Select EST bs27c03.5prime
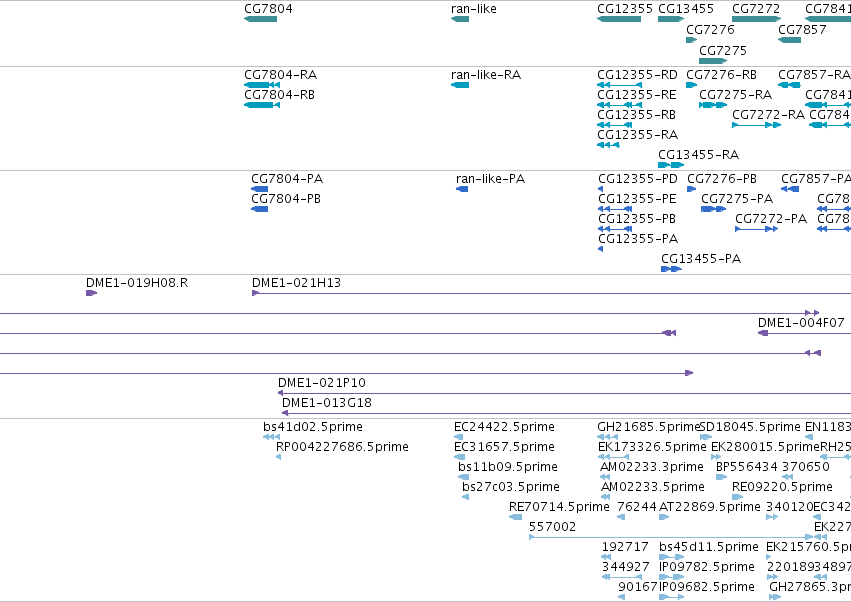The width and height of the screenshot is (851, 602). (465, 497)
